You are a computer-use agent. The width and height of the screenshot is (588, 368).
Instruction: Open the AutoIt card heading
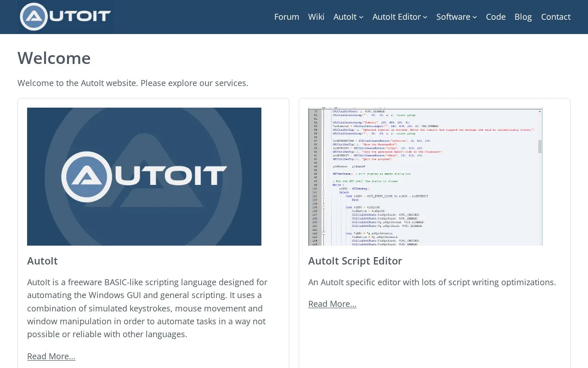coord(42,261)
